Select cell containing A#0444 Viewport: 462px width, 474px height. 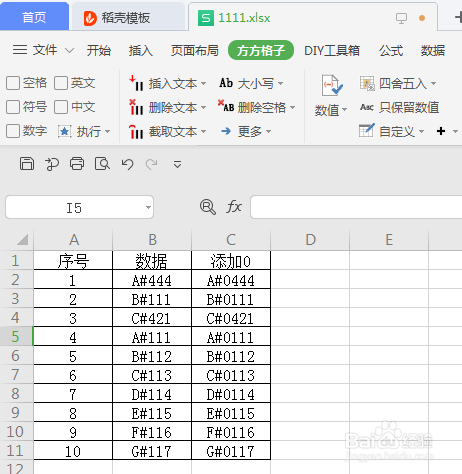(x=231, y=280)
